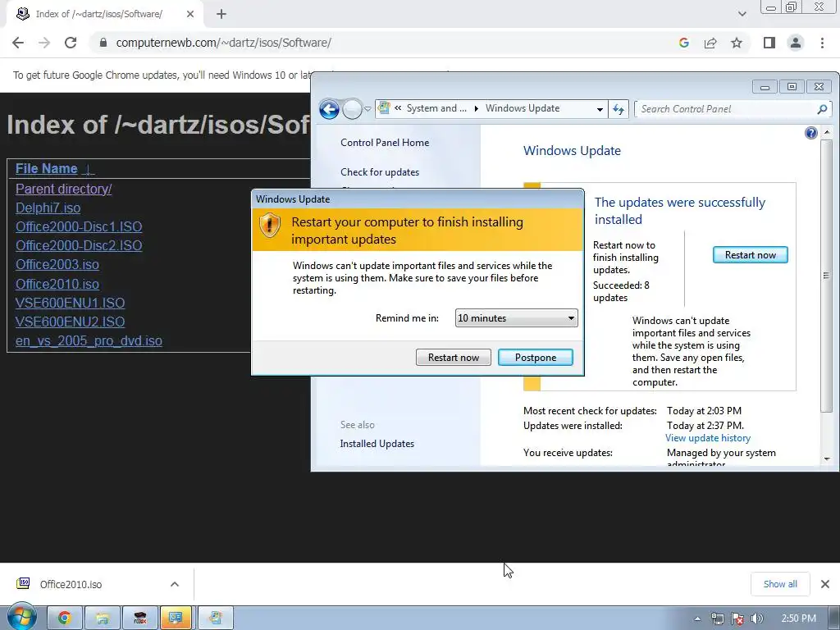840x630 pixels.
Task: Show hidden tray icons arrow
Action: [x=697, y=619]
